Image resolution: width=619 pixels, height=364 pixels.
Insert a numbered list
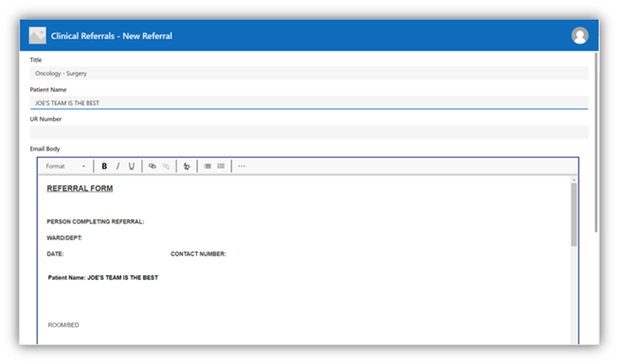coord(221,166)
